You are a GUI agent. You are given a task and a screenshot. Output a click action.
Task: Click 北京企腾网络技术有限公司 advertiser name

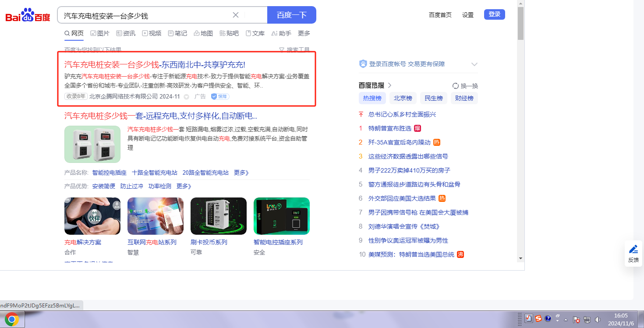click(124, 96)
